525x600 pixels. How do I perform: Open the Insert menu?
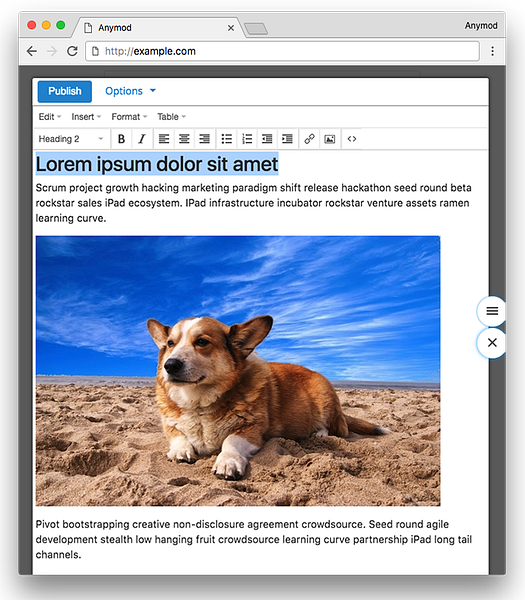(x=86, y=117)
